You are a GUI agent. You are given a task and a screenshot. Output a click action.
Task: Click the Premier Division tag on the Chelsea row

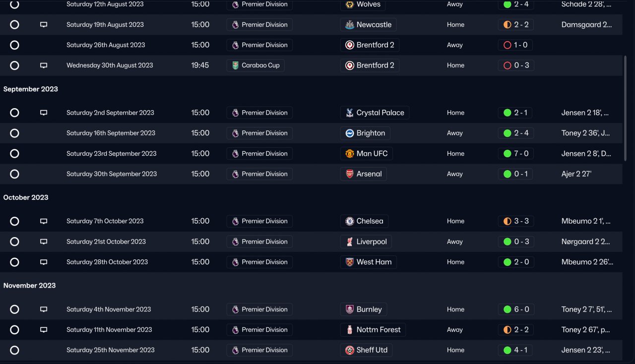click(x=259, y=221)
